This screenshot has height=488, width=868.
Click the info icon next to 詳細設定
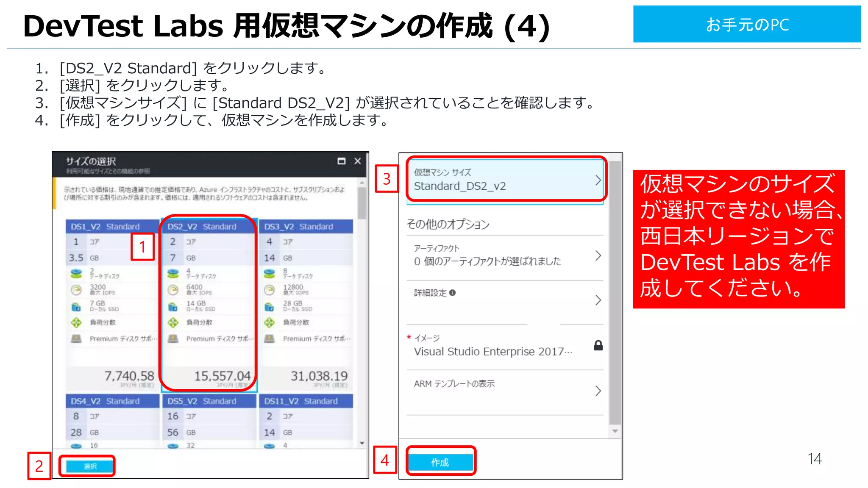click(x=452, y=293)
